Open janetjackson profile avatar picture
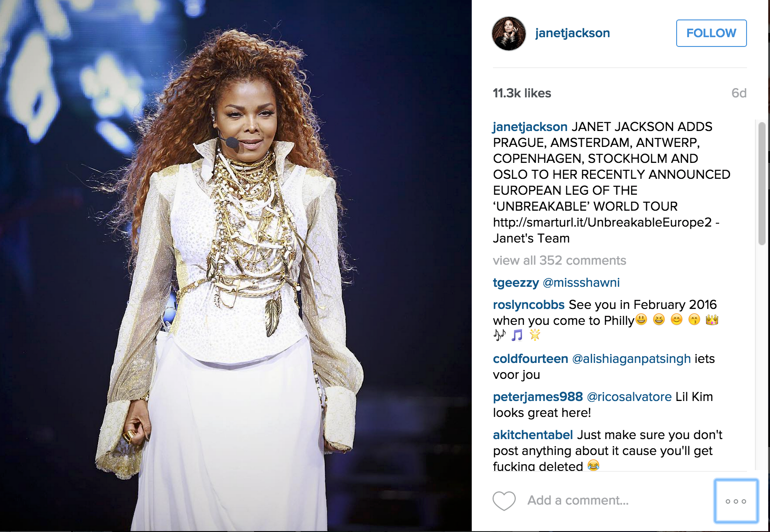The width and height of the screenshot is (770, 532). coord(509,34)
